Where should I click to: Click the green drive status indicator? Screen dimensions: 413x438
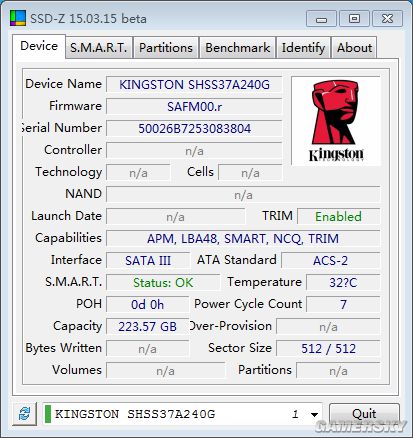click(48, 414)
